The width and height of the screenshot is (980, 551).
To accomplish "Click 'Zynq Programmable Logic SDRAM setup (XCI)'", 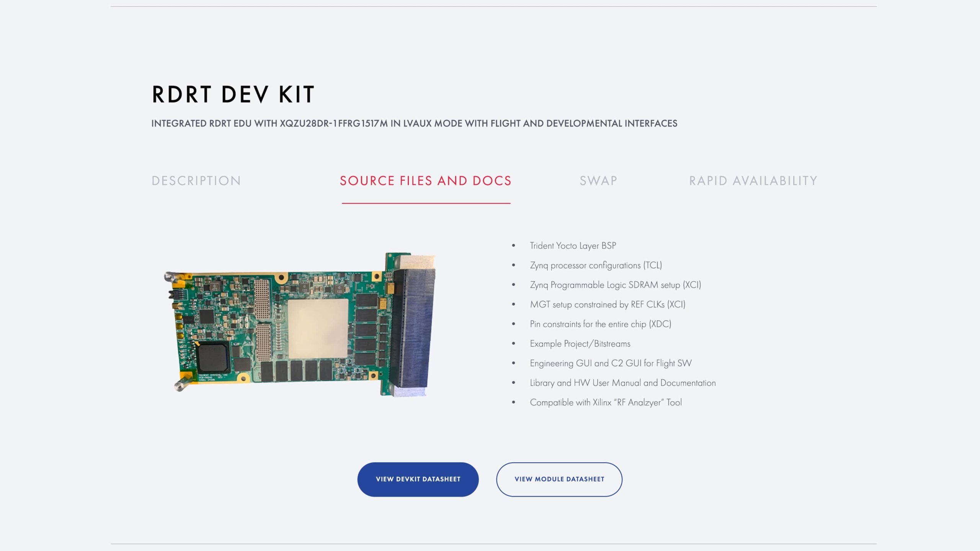I will pyautogui.click(x=616, y=285).
